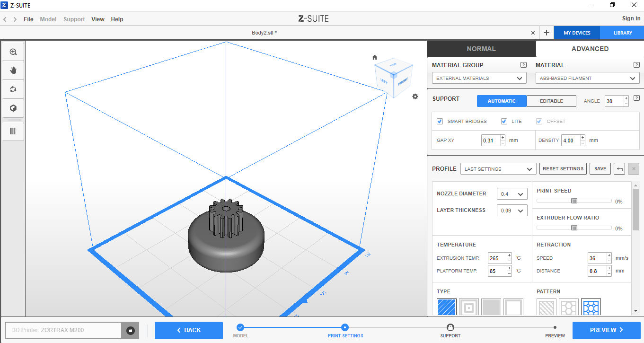Click the Material help question icon
The width and height of the screenshot is (644, 343).
(636, 65)
